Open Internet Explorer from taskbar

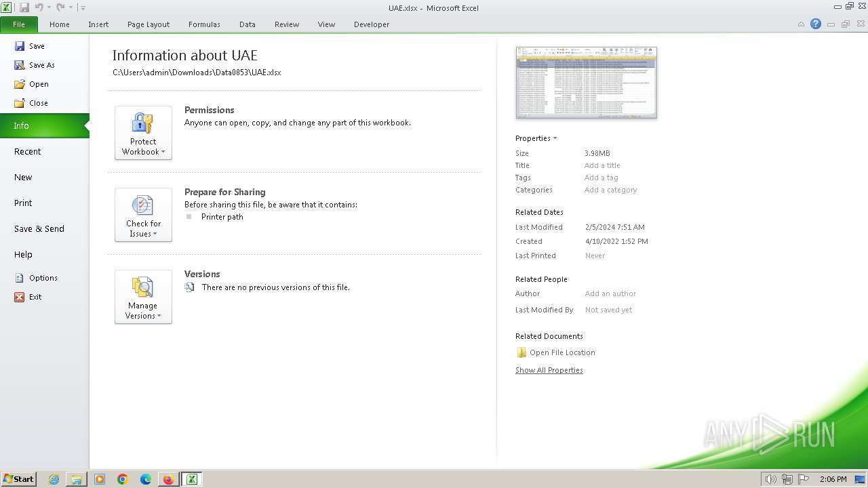pyautogui.click(x=54, y=479)
